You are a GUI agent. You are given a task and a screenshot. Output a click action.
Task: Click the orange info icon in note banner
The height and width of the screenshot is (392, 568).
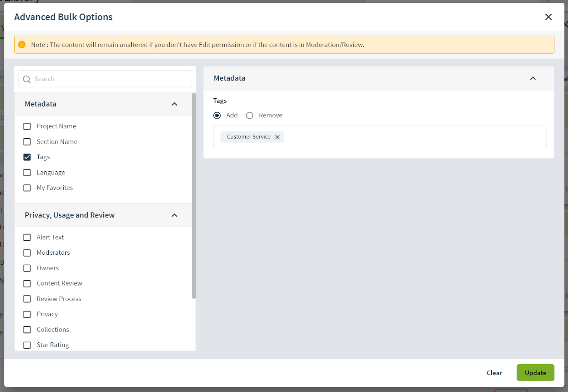point(22,45)
